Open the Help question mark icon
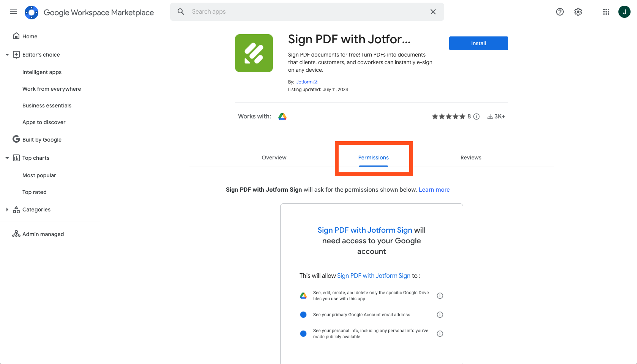The height and width of the screenshot is (364, 637). [560, 12]
